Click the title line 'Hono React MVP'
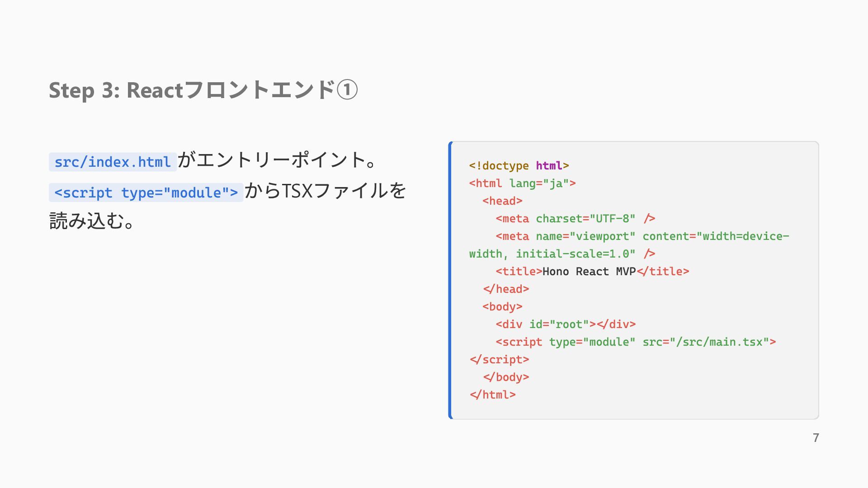The height and width of the screenshot is (488, 868). click(592, 272)
